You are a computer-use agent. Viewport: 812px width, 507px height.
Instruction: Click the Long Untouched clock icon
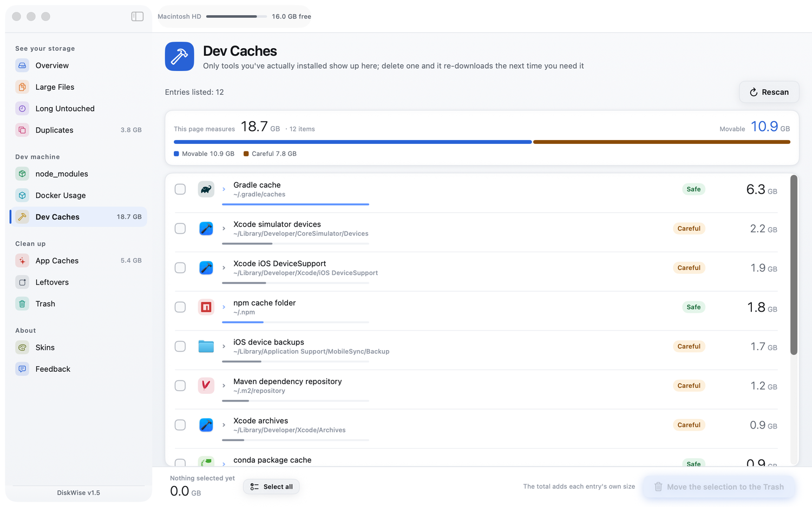pos(22,109)
